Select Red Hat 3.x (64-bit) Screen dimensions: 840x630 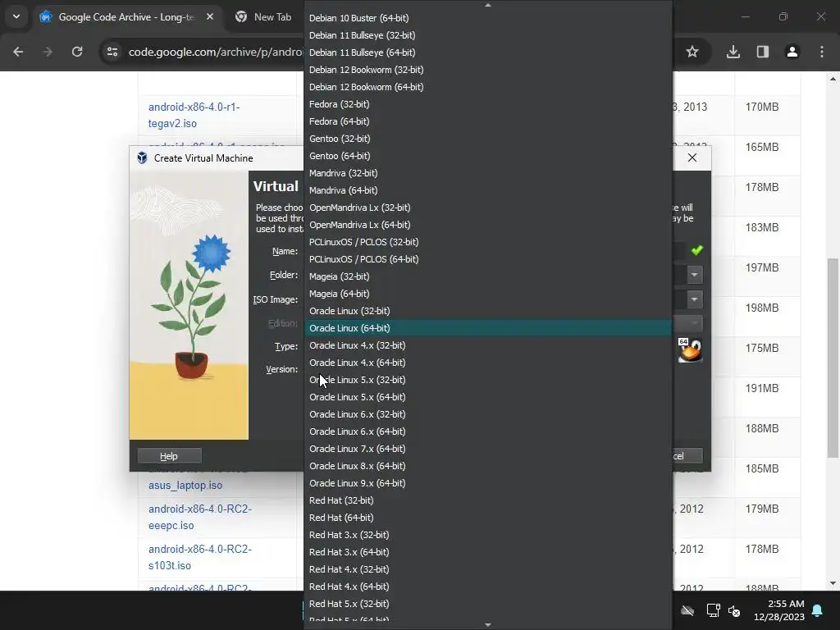click(x=488, y=552)
